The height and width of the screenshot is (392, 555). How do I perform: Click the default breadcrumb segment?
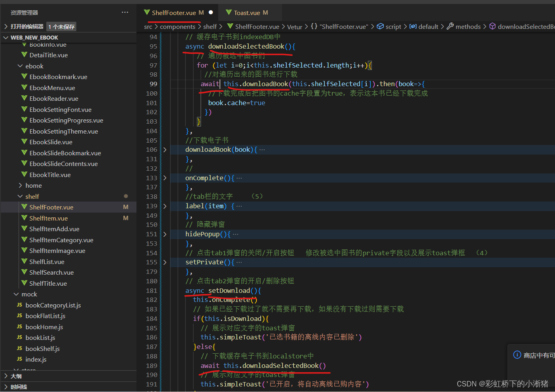click(424, 26)
